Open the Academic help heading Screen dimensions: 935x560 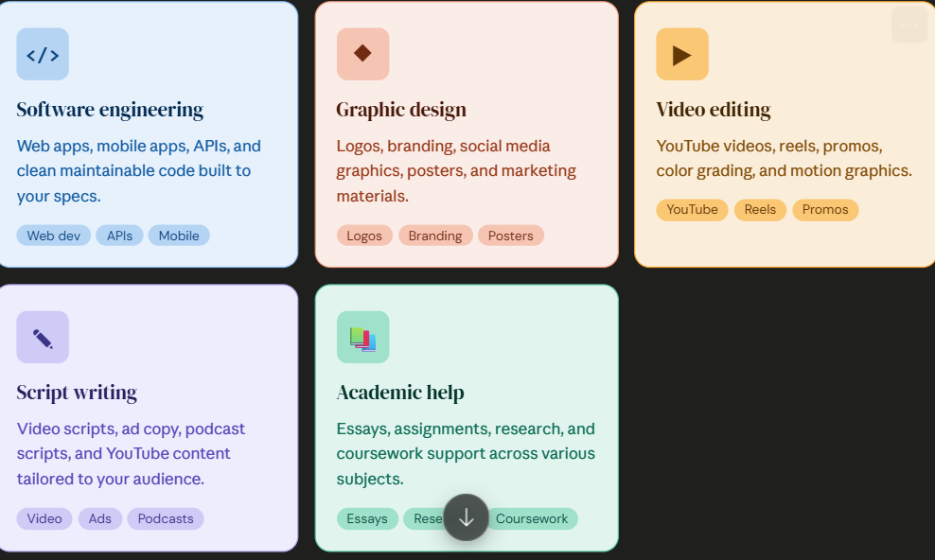(400, 393)
